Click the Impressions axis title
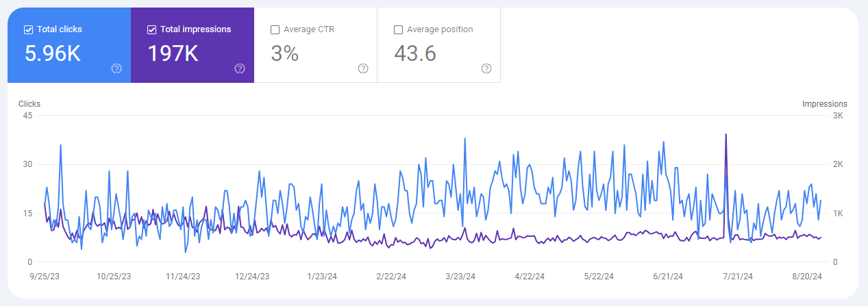868x306 pixels. 824,104
